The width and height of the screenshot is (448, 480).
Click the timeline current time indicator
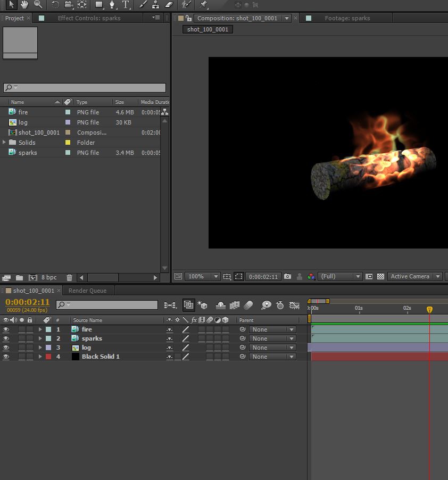click(x=429, y=310)
